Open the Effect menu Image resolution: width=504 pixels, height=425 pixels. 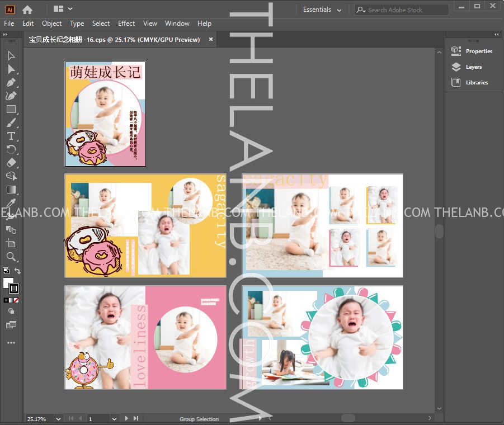[126, 23]
